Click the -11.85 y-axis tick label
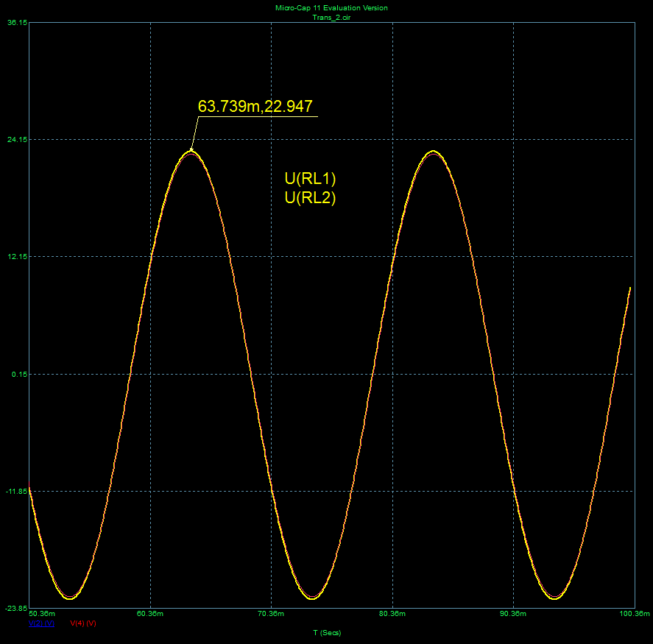This screenshot has height=644, width=653. coord(16,491)
